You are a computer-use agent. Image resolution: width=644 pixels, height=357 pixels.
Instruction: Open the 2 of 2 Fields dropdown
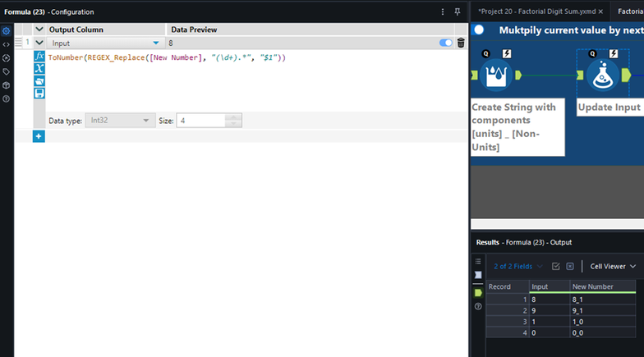(517, 266)
